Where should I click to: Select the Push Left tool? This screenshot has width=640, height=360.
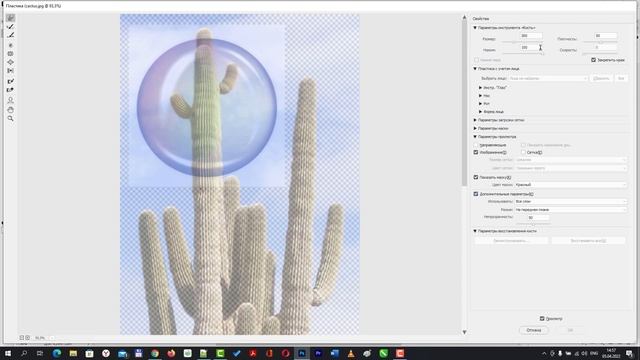coord(11,71)
